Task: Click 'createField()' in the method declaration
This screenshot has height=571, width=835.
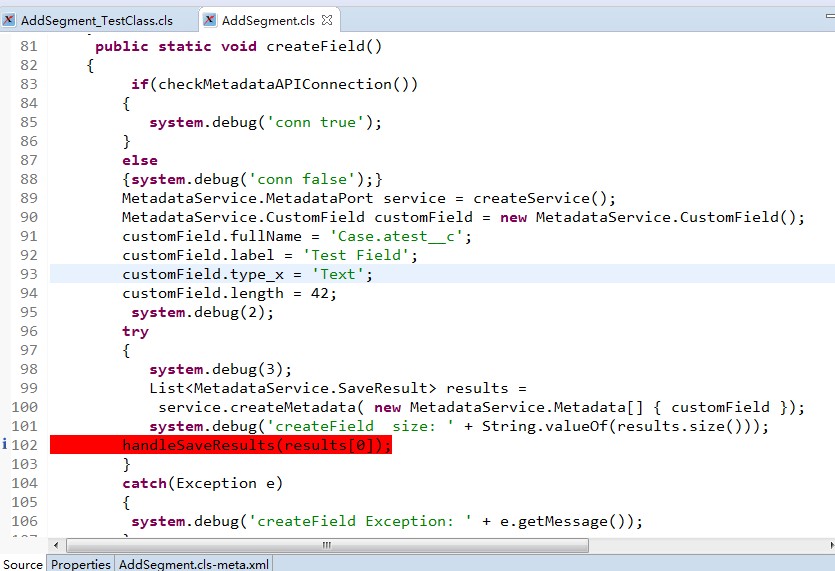Action: (x=324, y=46)
